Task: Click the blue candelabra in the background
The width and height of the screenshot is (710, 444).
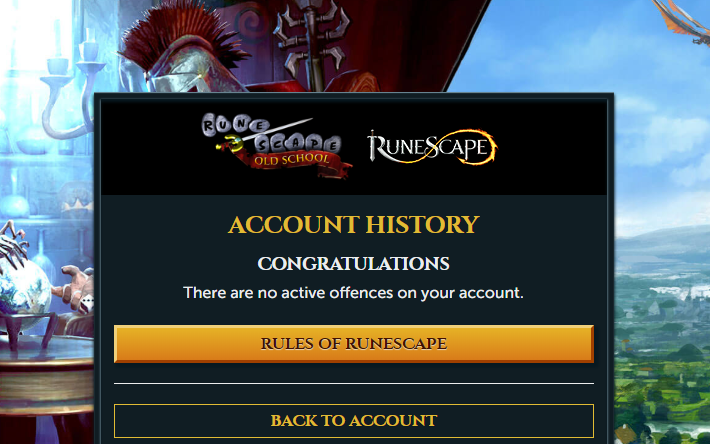Action: [70, 86]
